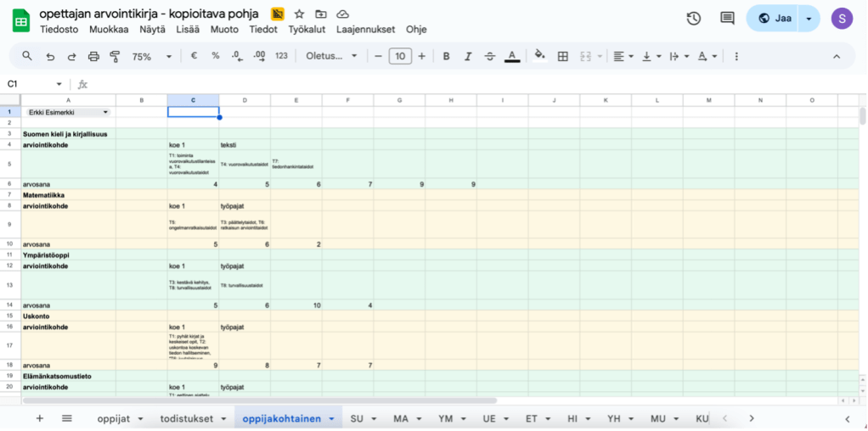Click the print icon in toolbar
Screen dimensions: 868x431
click(x=93, y=57)
